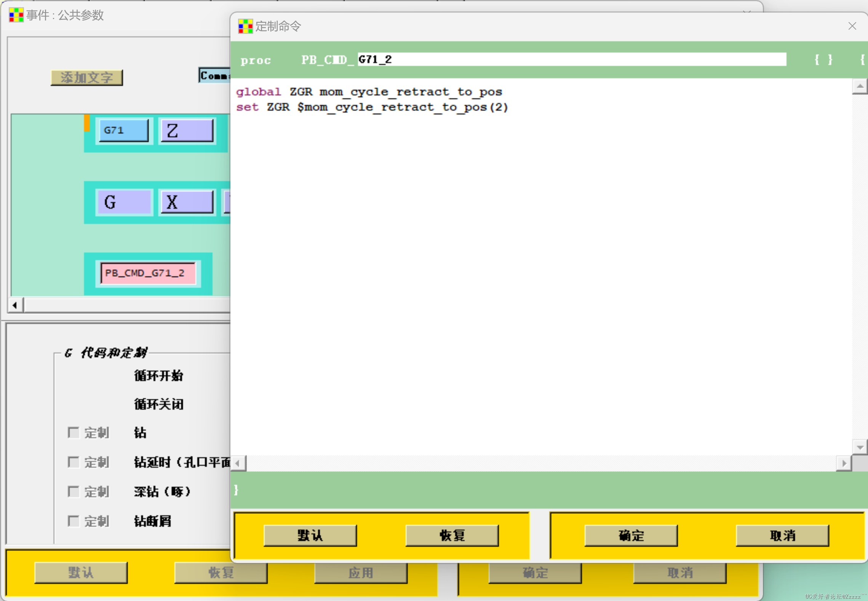Click the { } argument braces next to the proc name

click(823, 60)
